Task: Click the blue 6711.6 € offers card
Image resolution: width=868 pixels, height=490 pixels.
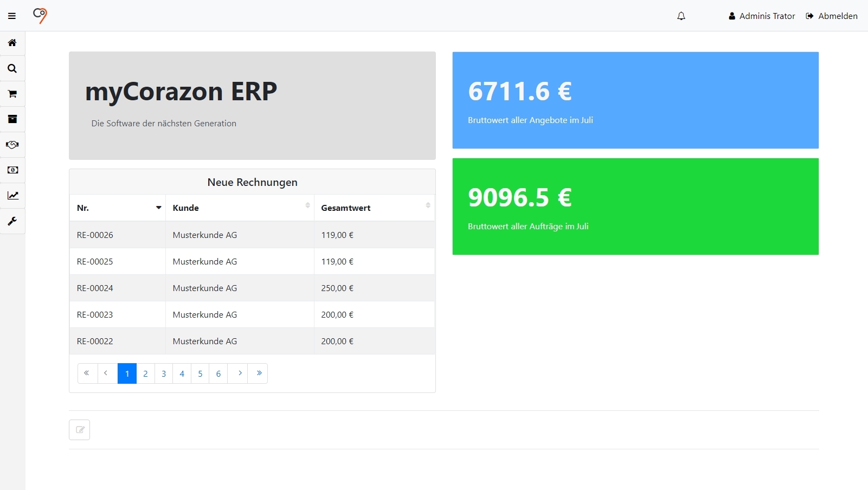Action: 635,100
